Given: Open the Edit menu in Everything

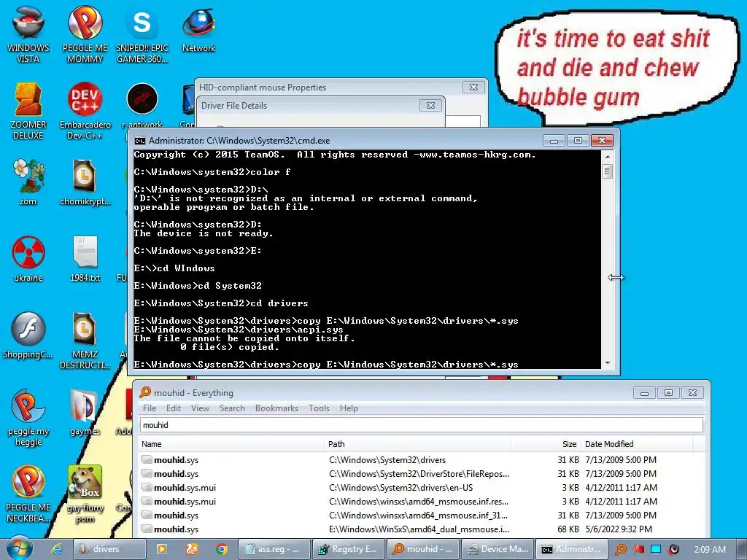Looking at the screenshot, I should pos(174,408).
